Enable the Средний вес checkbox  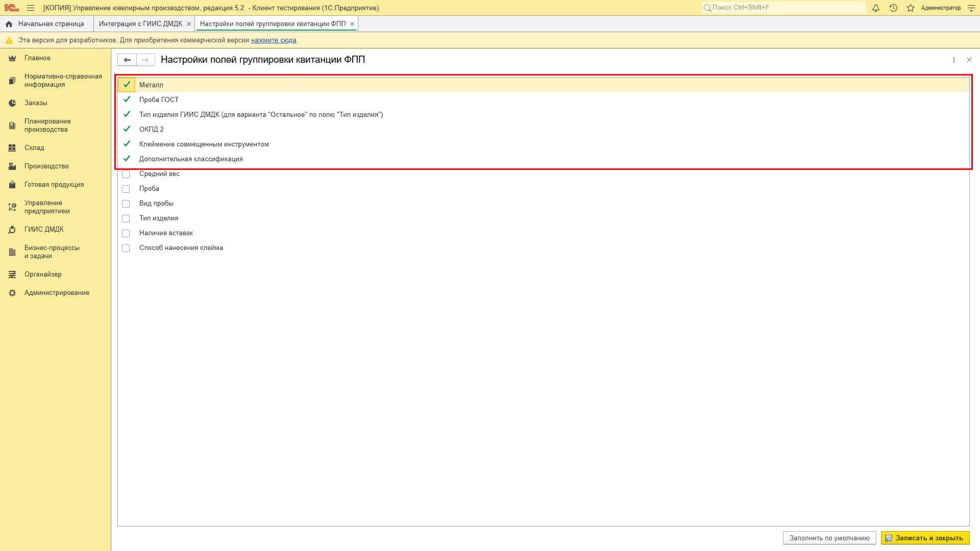click(x=126, y=174)
